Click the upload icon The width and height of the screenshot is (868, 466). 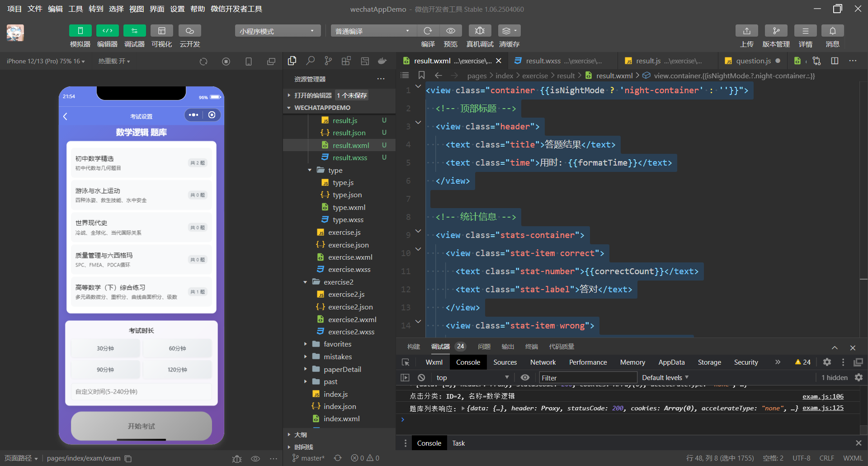point(747,31)
